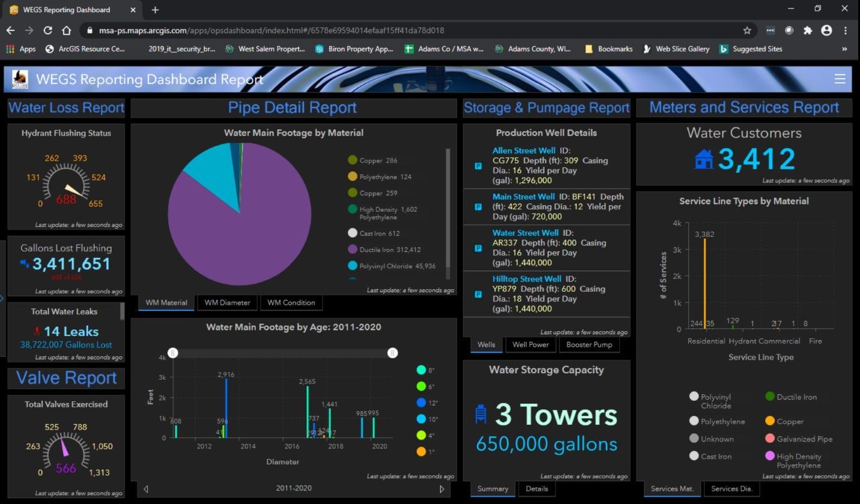Open the hidden bookmarks chevron on bookmarks bar
Image resolution: width=860 pixels, height=504 pixels.
click(846, 49)
